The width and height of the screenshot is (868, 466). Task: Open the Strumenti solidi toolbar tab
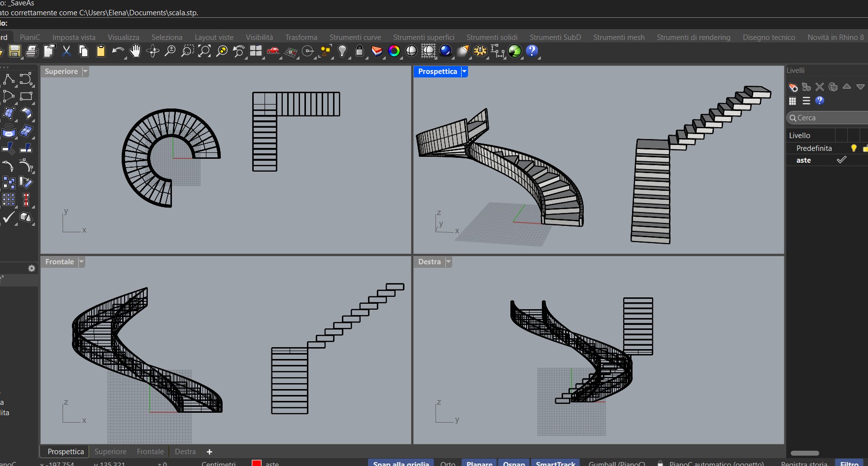pyautogui.click(x=492, y=37)
